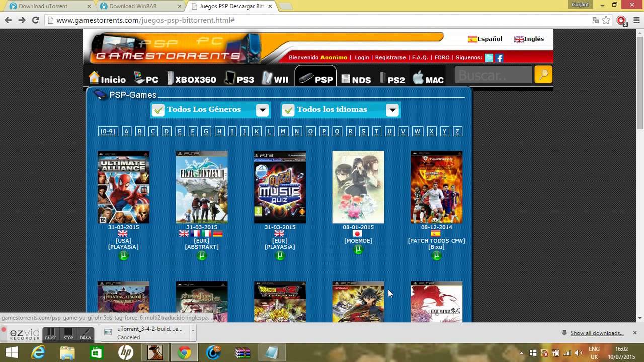Open Ultimate Alliance game cover

[x=123, y=187]
